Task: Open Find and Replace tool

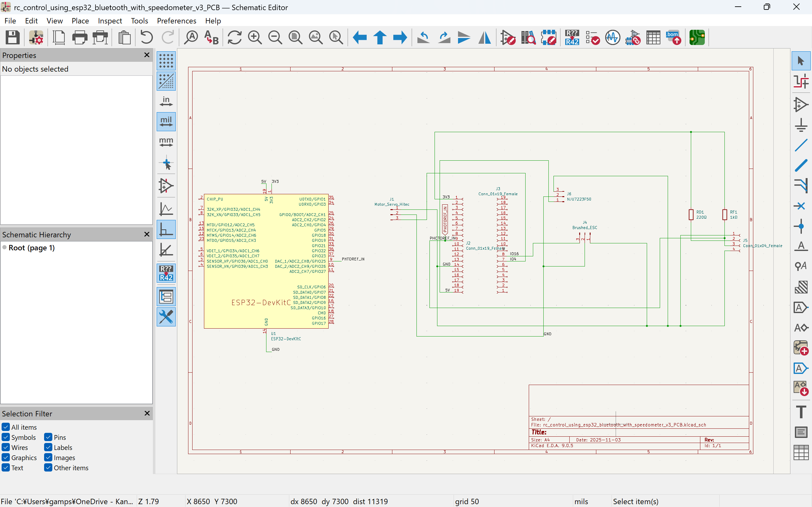Action: click(x=211, y=37)
